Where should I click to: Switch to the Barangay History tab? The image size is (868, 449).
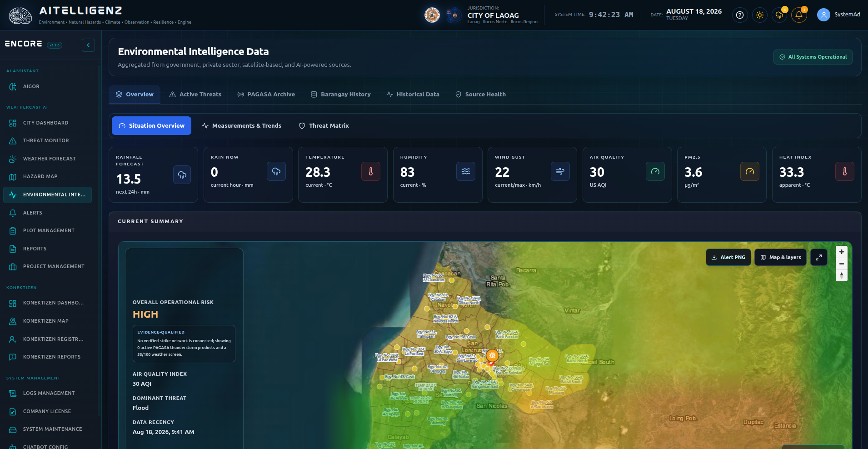(x=341, y=95)
